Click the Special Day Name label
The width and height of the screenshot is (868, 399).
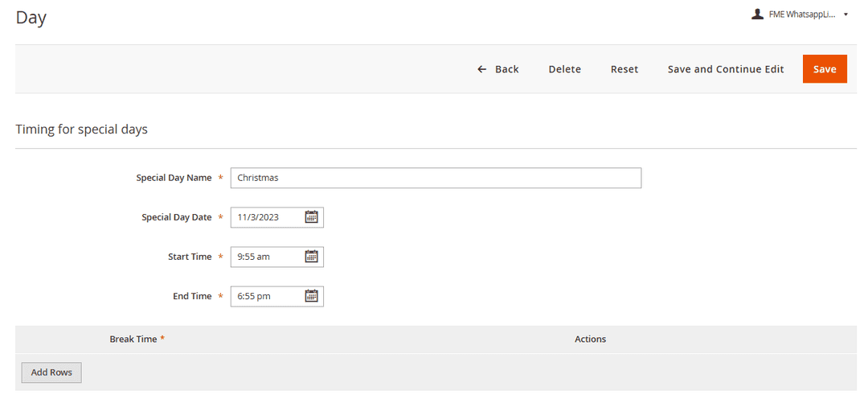pos(174,178)
